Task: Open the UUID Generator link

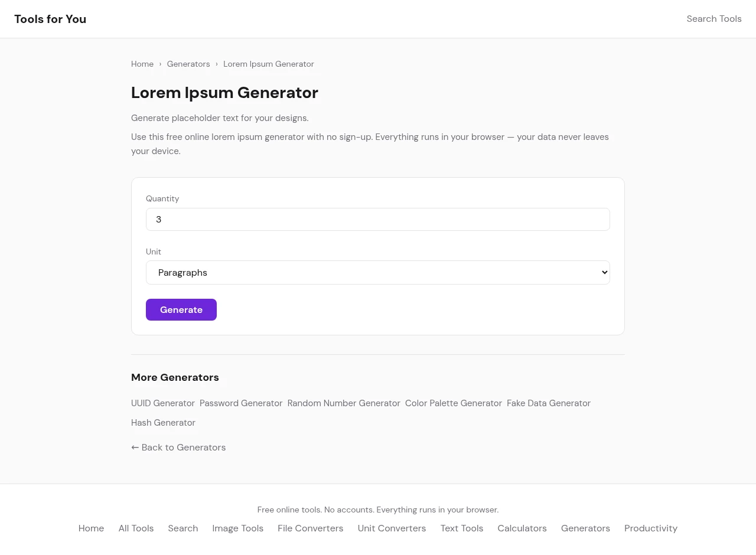Action: (x=163, y=403)
